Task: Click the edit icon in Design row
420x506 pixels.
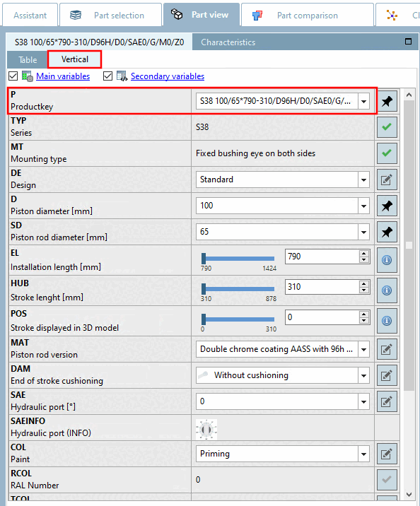Action: pos(387,180)
